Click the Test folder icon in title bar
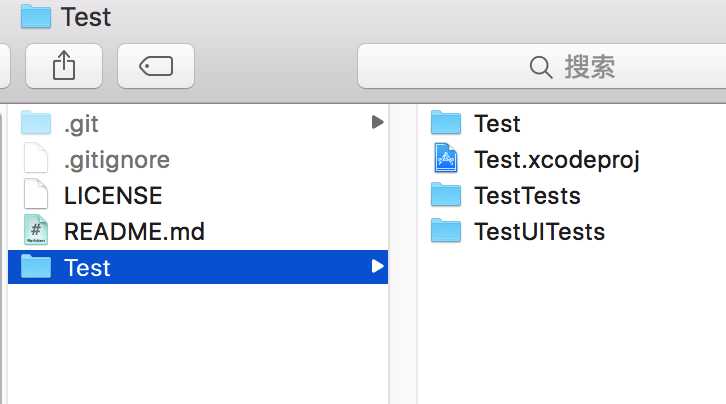726x404 pixels. pos(36,16)
